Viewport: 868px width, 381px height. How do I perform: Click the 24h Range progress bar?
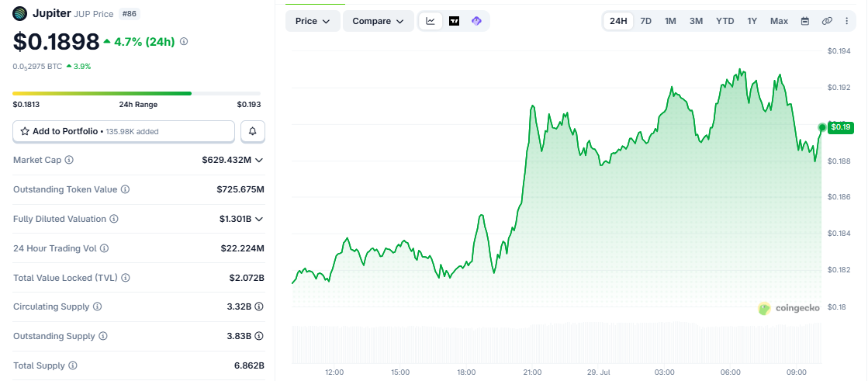point(137,93)
